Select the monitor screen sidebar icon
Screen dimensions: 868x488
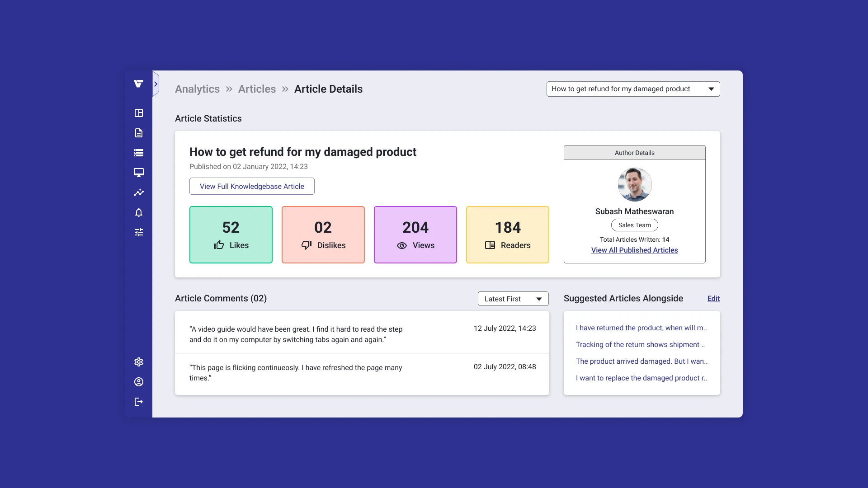tap(139, 173)
